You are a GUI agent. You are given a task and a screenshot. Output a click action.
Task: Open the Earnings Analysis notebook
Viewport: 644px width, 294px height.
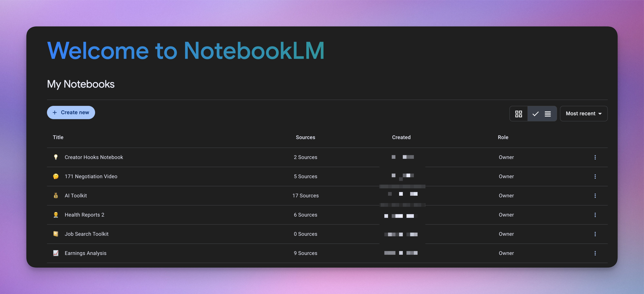coord(85,253)
